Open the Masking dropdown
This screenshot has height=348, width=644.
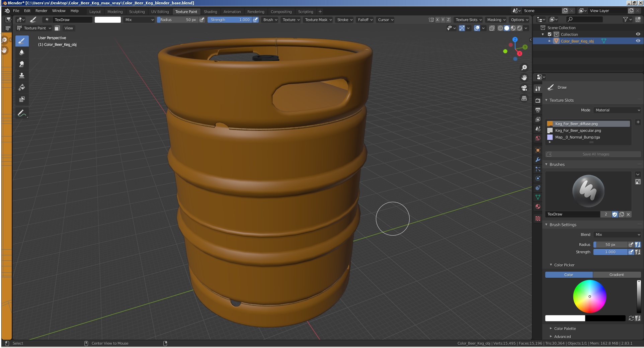496,20
